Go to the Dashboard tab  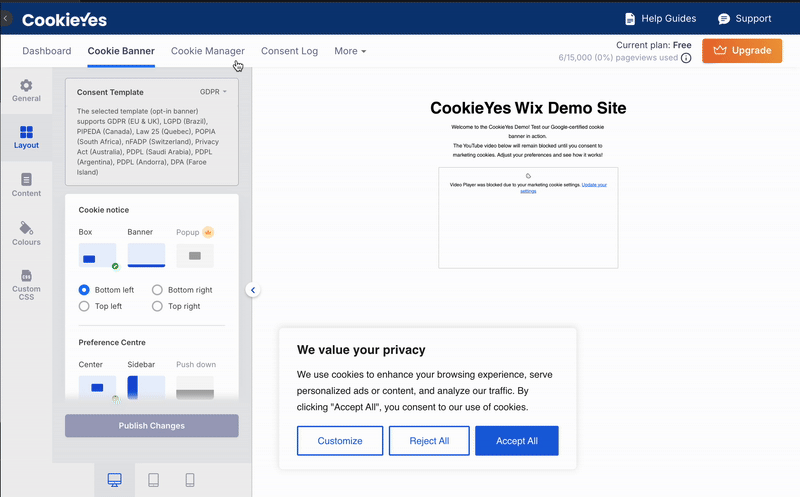[x=47, y=51]
